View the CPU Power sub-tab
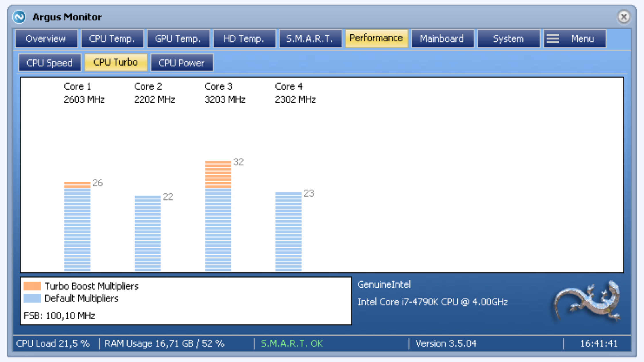Image resolution: width=644 pixels, height=362 pixels. pyautogui.click(x=182, y=63)
